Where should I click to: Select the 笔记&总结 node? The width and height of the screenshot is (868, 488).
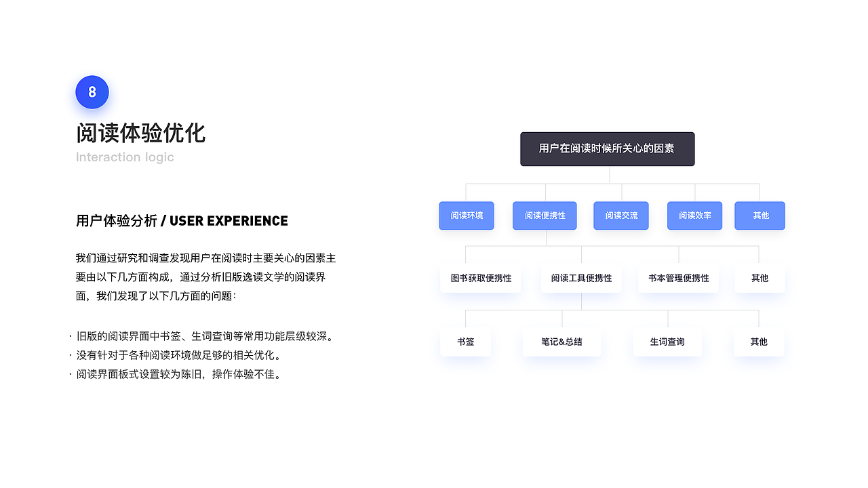(x=561, y=342)
